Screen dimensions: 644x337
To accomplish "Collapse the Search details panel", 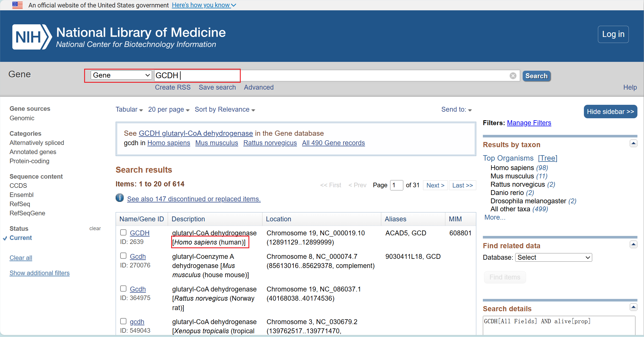I will tap(633, 307).
